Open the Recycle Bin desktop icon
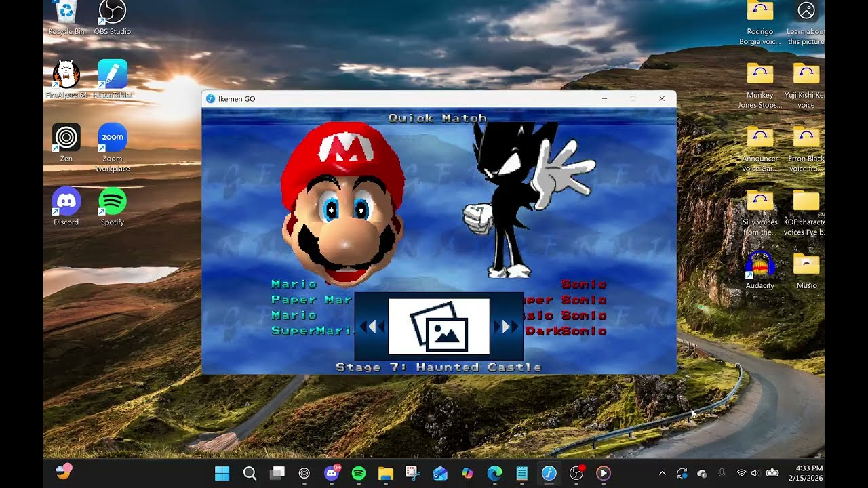The height and width of the screenshot is (488, 868). coord(66,18)
